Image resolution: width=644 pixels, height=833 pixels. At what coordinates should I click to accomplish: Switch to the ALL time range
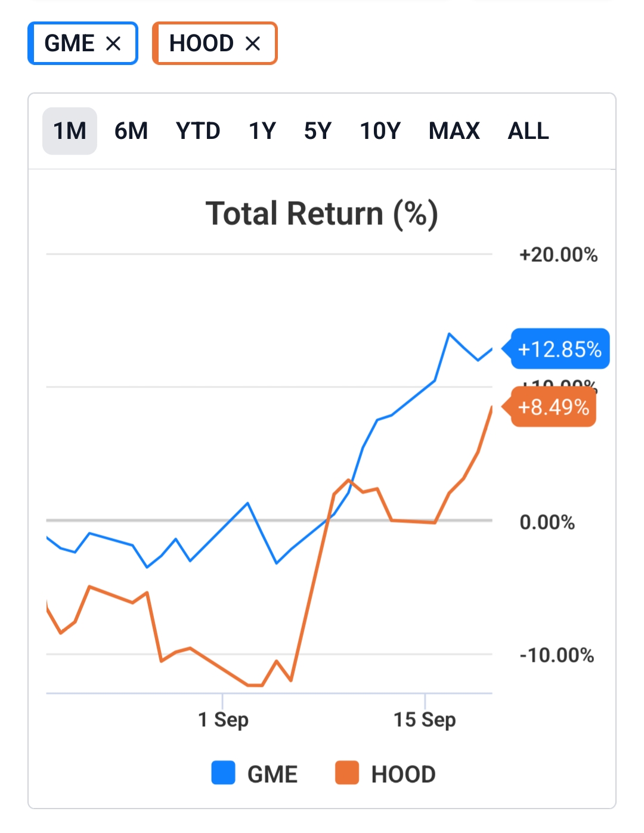click(x=528, y=131)
